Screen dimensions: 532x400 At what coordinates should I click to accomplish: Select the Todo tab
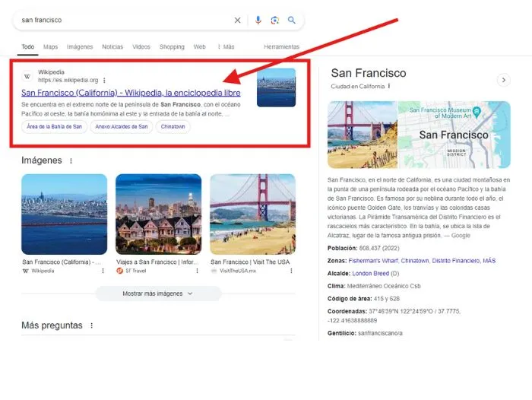28,46
